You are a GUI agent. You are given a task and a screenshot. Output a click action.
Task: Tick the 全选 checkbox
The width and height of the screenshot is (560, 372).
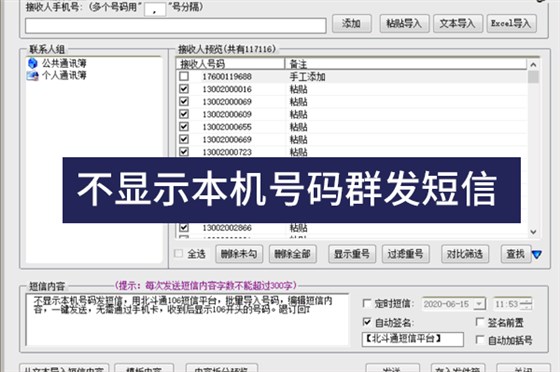[178, 254]
